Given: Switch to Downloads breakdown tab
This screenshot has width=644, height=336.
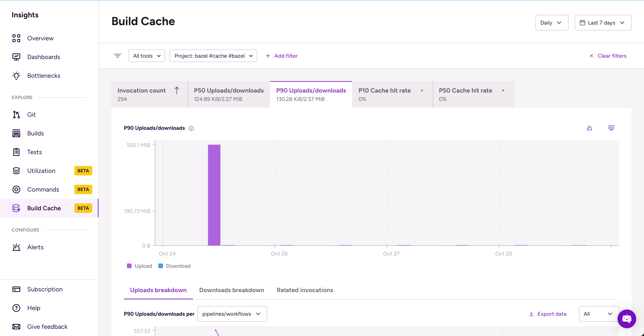Looking at the screenshot, I should click(231, 290).
